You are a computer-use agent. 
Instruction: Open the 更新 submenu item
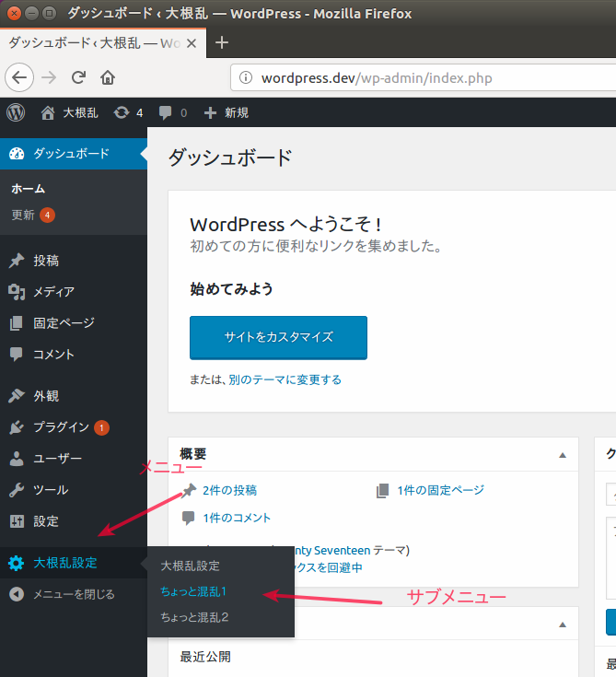[23, 215]
